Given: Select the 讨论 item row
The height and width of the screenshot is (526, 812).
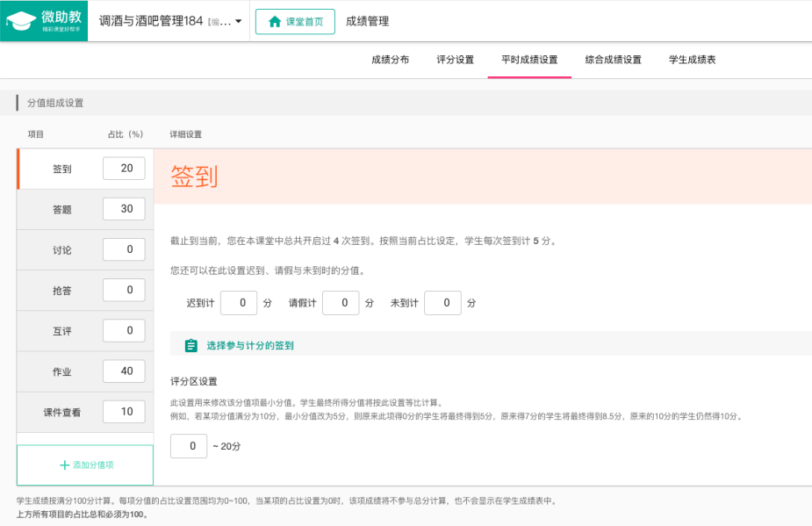Looking at the screenshot, I should pos(85,249).
